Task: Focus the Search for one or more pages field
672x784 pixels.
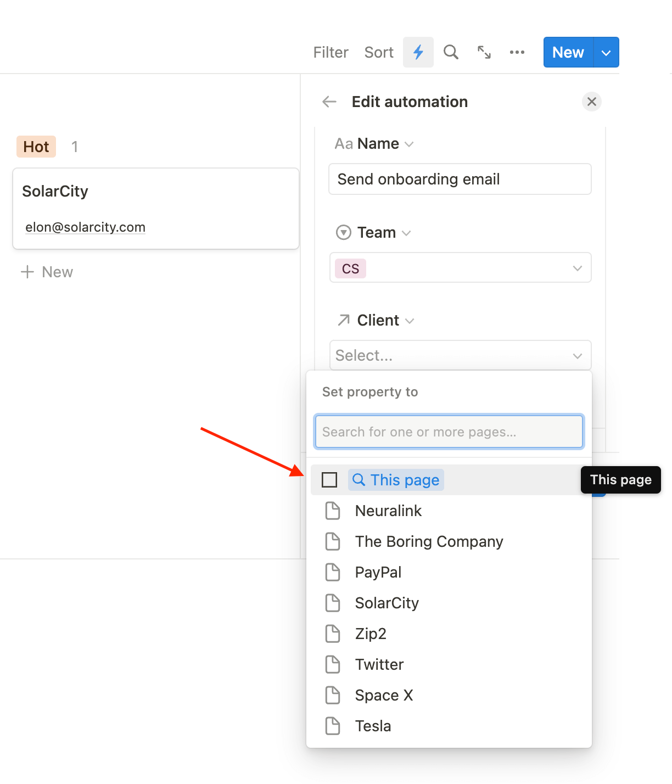Action: click(449, 432)
